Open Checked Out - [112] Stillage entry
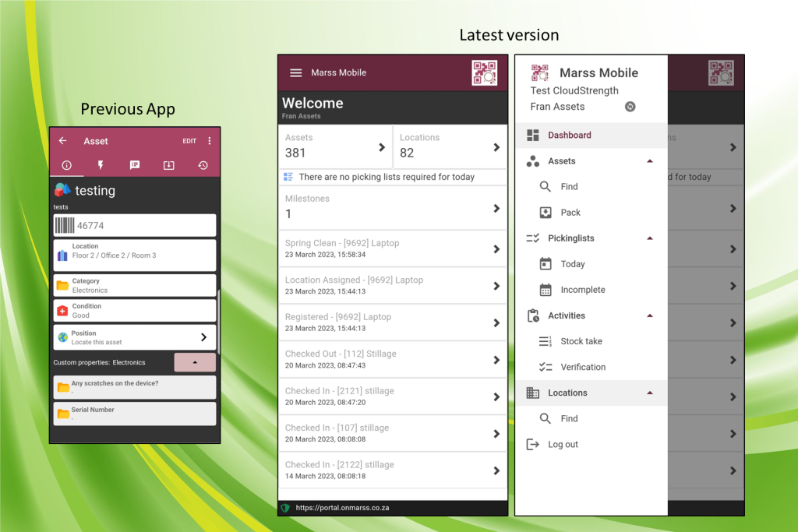This screenshot has width=798, height=532. [393, 360]
